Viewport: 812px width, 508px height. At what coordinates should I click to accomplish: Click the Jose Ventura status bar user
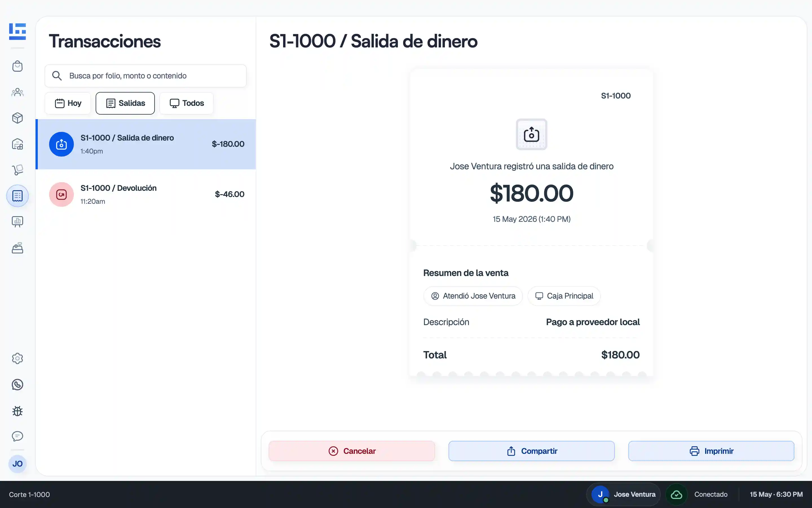click(x=623, y=494)
